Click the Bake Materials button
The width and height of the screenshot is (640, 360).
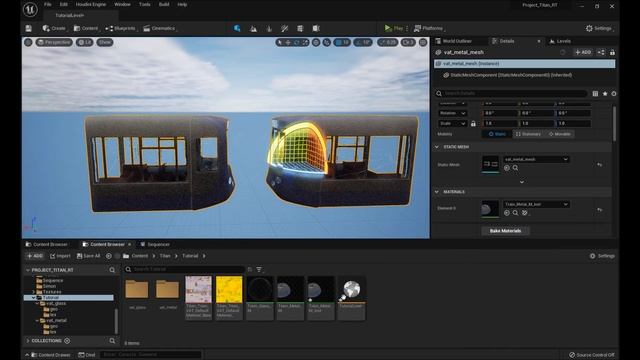tap(505, 231)
